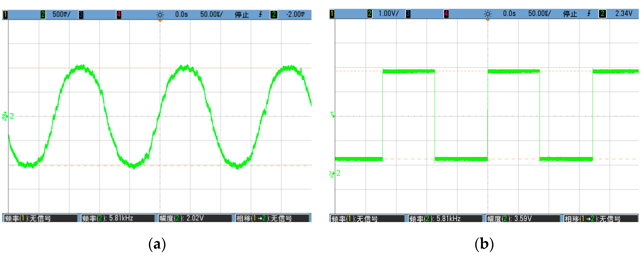
Task: Click channel 2 ground marker in right scope
Action: point(332,174)
